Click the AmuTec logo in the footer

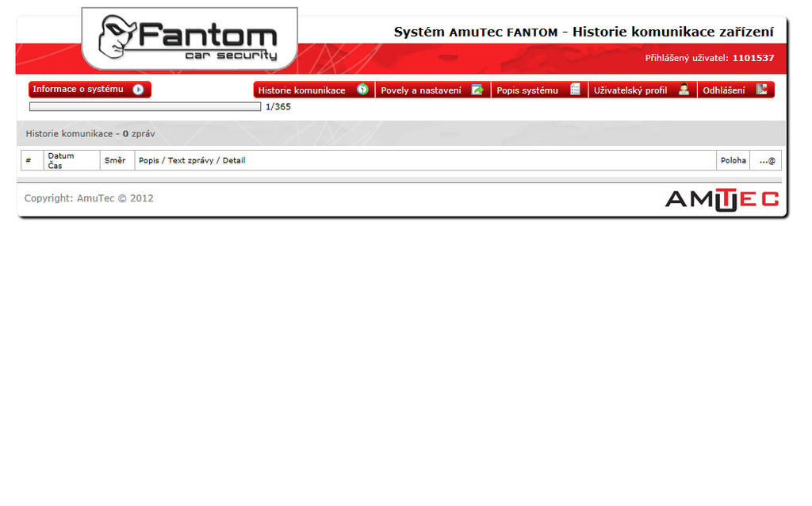pyautogui.click(x=722, y=199)
